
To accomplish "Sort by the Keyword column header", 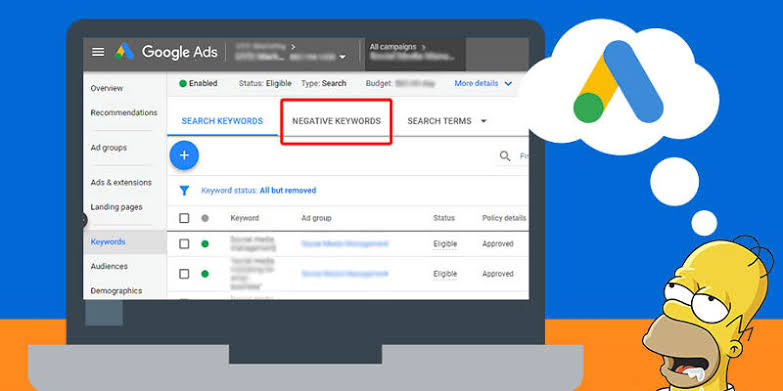I will click(x=245, y=218).
